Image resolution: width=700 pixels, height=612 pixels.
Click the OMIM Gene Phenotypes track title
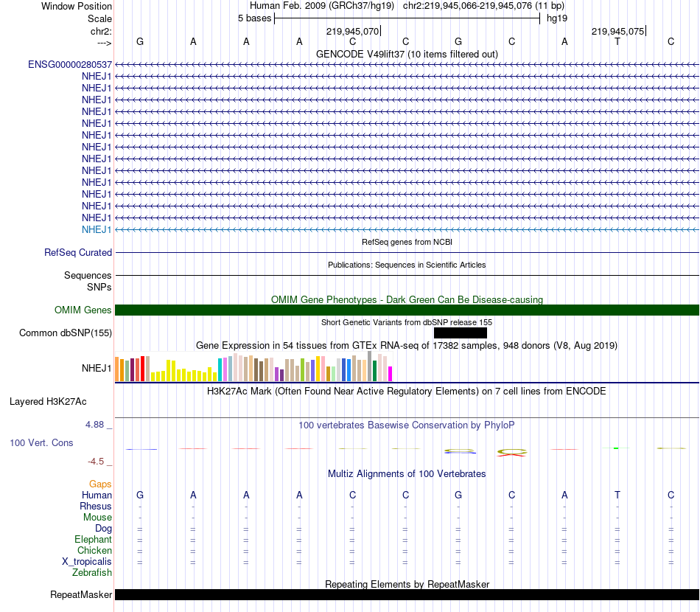pyautogui.click(x=407, y=300)
